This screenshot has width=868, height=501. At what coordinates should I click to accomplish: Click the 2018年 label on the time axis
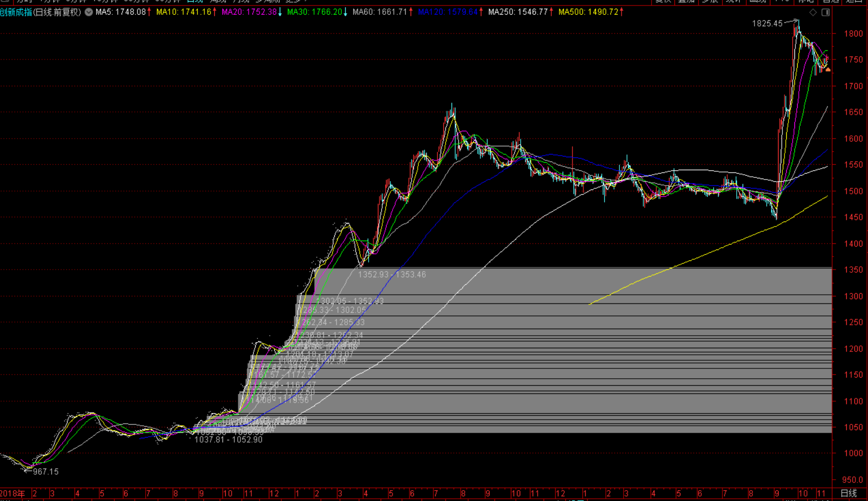point(13,493)
